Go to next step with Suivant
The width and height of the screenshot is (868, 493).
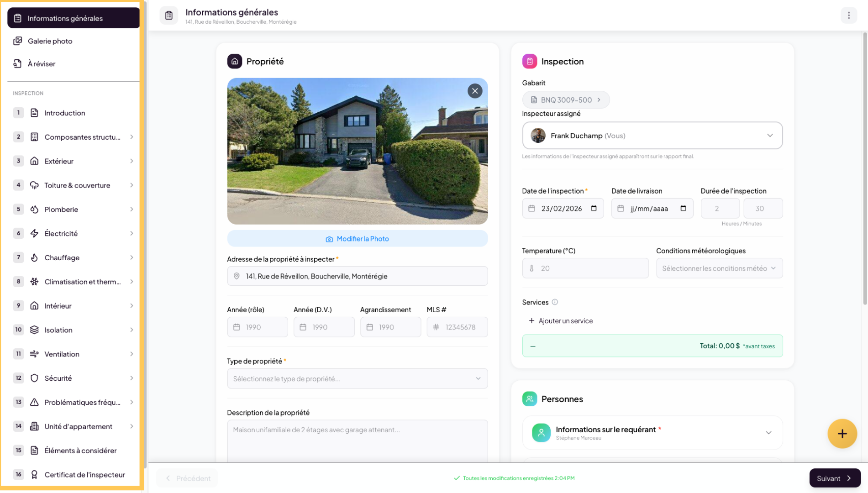point(835,478)
